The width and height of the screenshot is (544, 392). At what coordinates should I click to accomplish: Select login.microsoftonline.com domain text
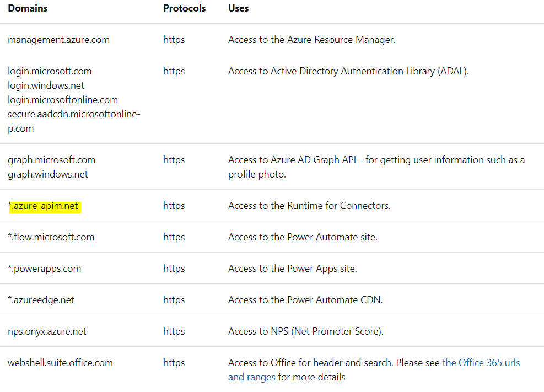pos(63,100)
